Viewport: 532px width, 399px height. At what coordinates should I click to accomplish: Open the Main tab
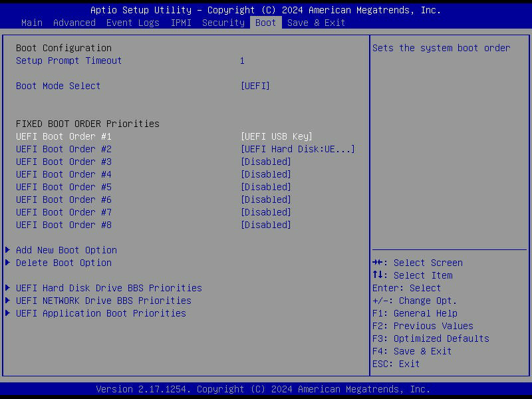tap(31, 23)
